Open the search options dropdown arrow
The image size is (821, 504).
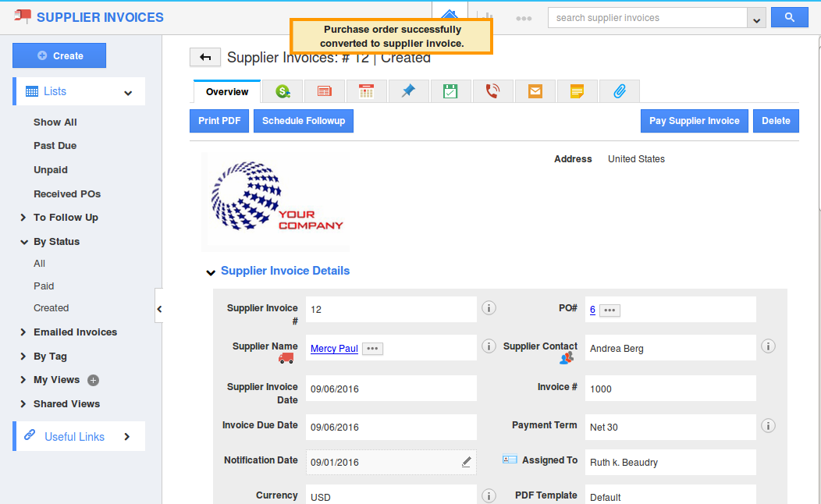point(755,19)
